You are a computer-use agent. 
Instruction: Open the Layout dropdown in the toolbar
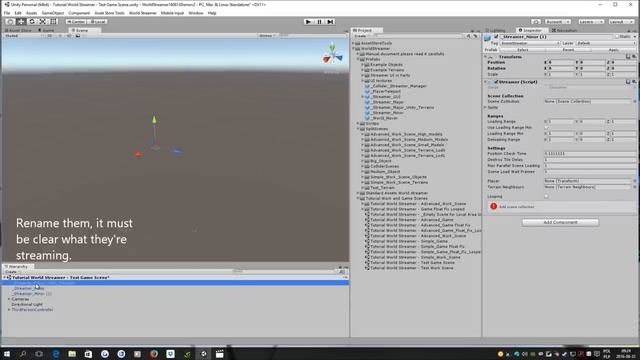pyautogui.click(x=622, y=22)
